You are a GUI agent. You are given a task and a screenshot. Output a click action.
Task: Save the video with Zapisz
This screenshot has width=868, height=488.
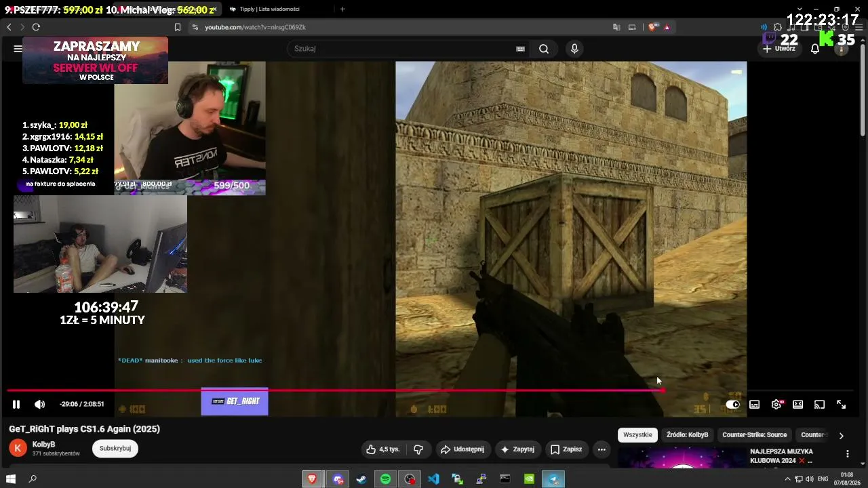(x=566, y=449)
